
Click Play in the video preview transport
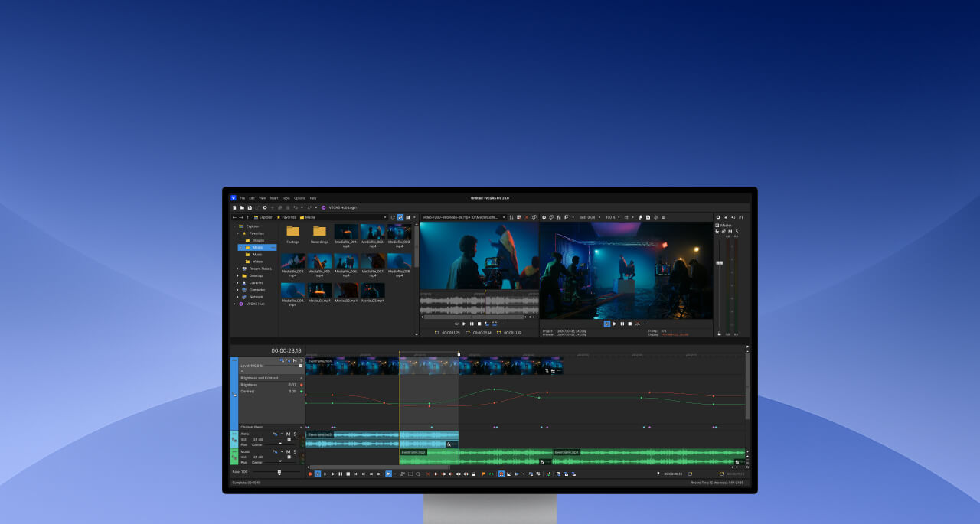pos(614,324)
